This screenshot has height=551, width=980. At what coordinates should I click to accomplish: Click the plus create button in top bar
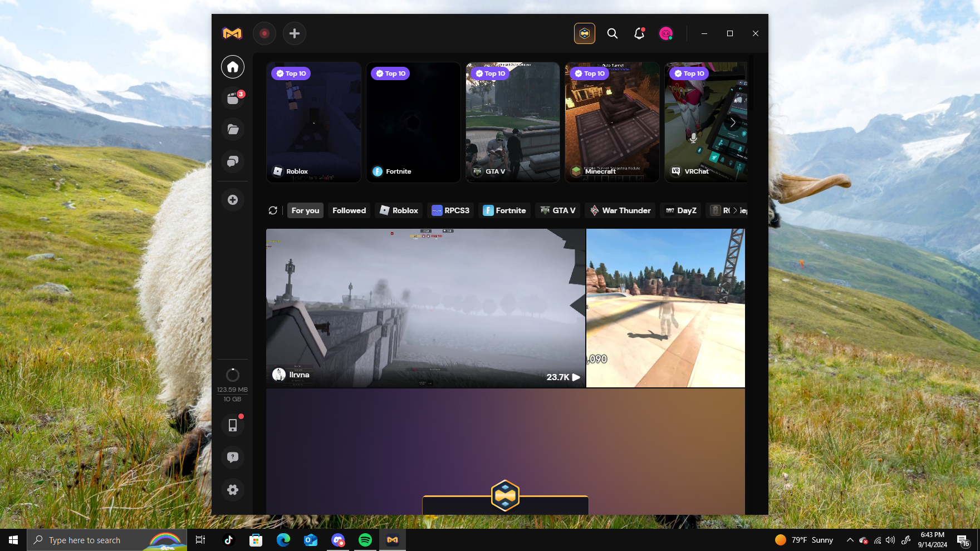[295, 33]
